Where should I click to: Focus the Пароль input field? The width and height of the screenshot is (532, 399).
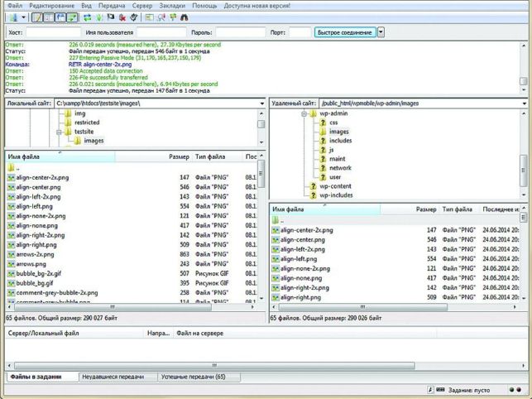[241, 32]
